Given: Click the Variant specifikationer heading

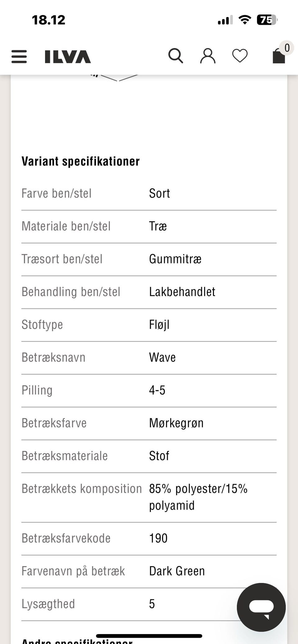Looking at the screenshot, I should [x=81, y=161].
